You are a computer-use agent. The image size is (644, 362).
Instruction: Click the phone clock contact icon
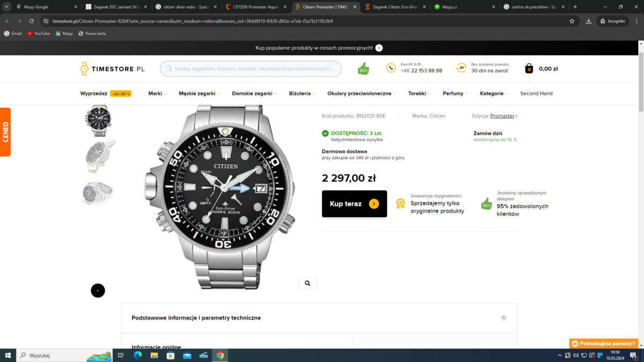[391, 68]
